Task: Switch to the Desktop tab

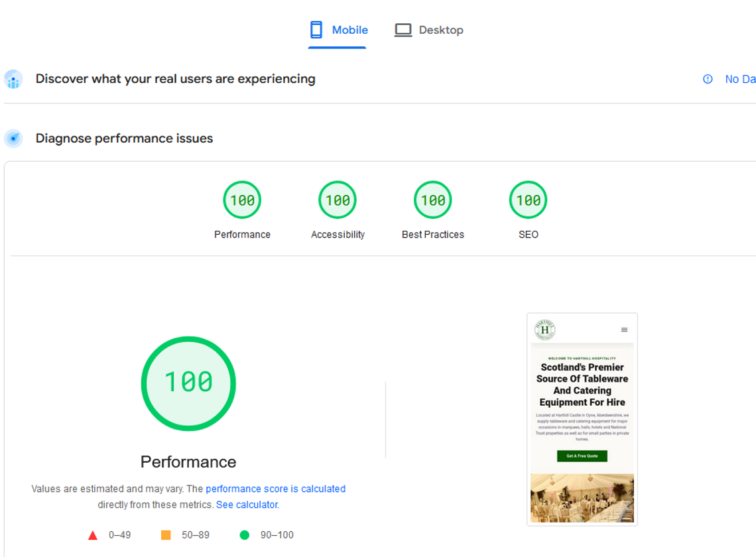Action: pos(428,30)
